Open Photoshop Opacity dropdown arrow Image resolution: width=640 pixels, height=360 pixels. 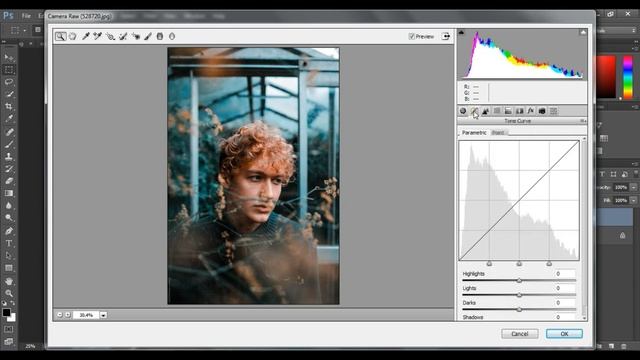633,187
